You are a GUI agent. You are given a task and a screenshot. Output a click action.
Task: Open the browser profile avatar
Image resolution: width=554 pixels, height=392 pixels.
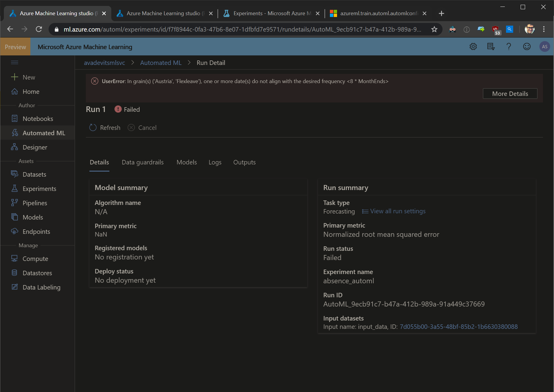[530, 29]
